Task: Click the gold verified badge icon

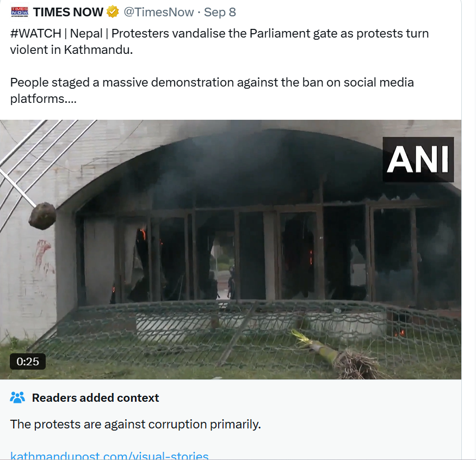Action: pos(113,12)
